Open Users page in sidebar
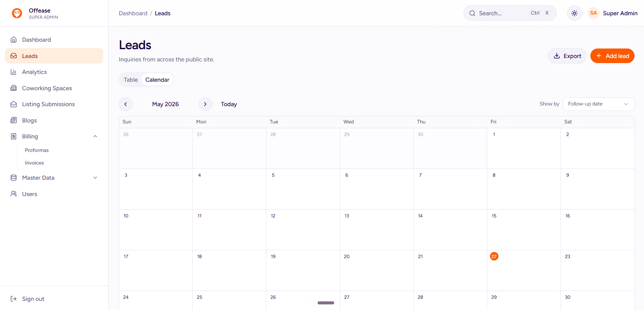 click(x=54, y=194)
